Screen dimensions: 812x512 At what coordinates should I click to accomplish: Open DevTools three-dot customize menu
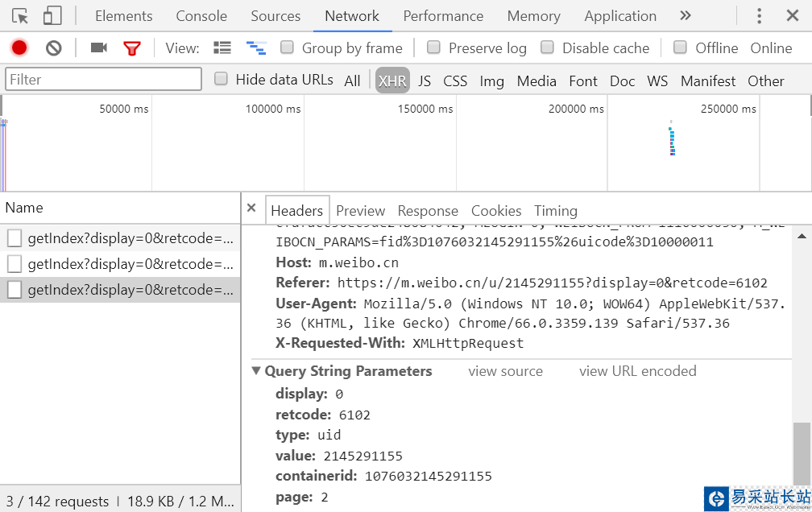click(759, 16)
